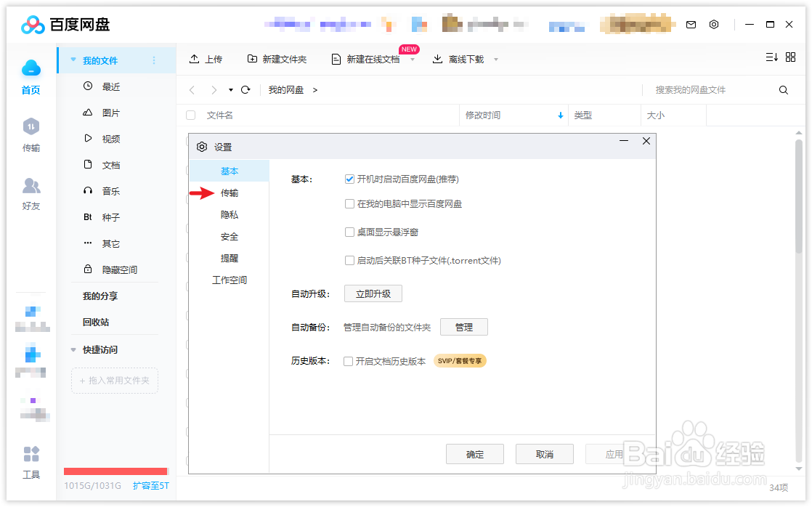The image size is (812, 507).
Task: Click the sort order icon
Action: (x=771, y=57)
